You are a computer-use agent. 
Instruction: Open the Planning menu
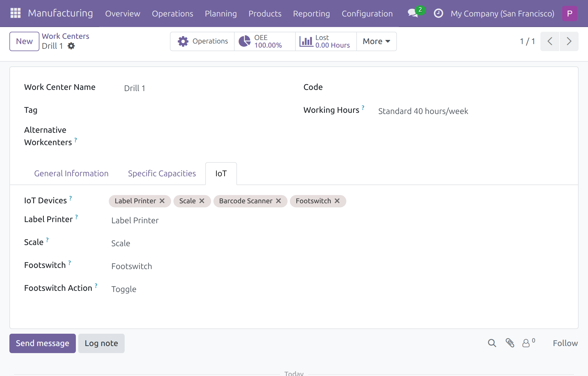pyautogui.click(x=221, y=14)
